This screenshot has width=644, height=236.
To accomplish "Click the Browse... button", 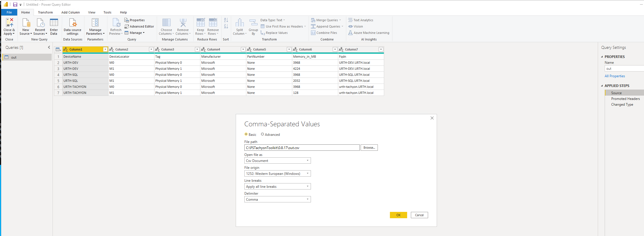I will [369, 148].
